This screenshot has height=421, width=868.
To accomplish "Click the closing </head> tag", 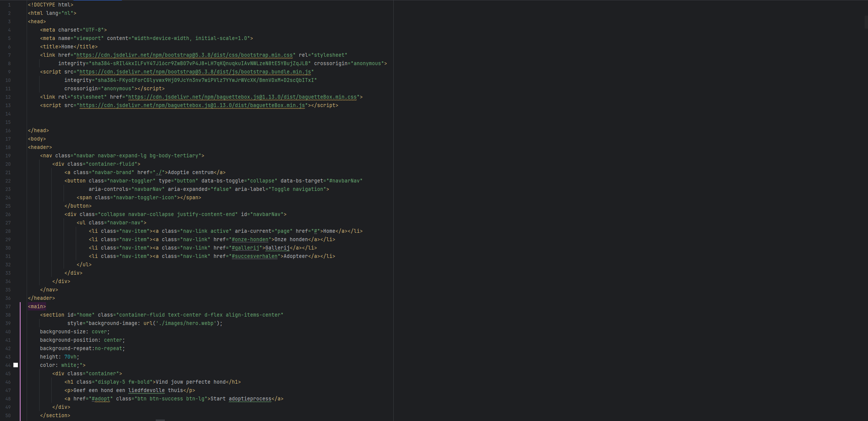I will pos(38,131).
